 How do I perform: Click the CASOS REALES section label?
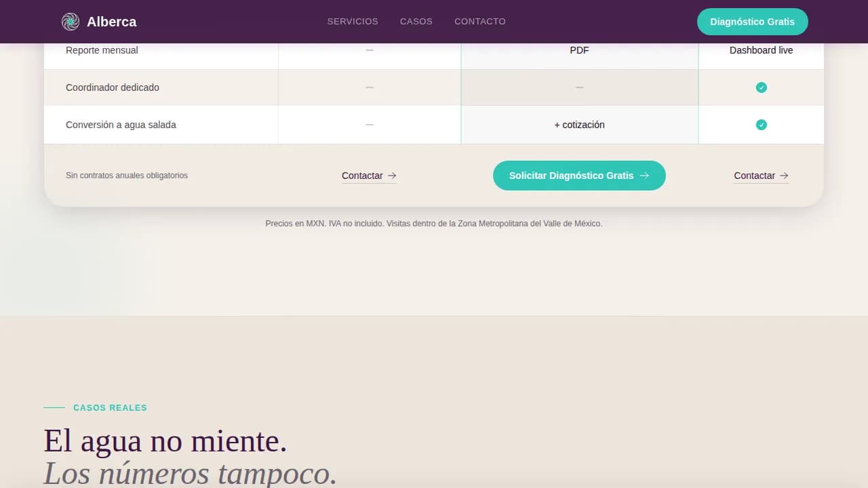[110, 408]
